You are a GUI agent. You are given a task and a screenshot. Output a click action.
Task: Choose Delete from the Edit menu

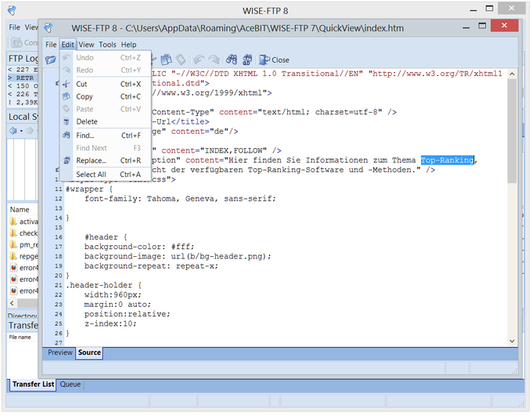(105, 121)
